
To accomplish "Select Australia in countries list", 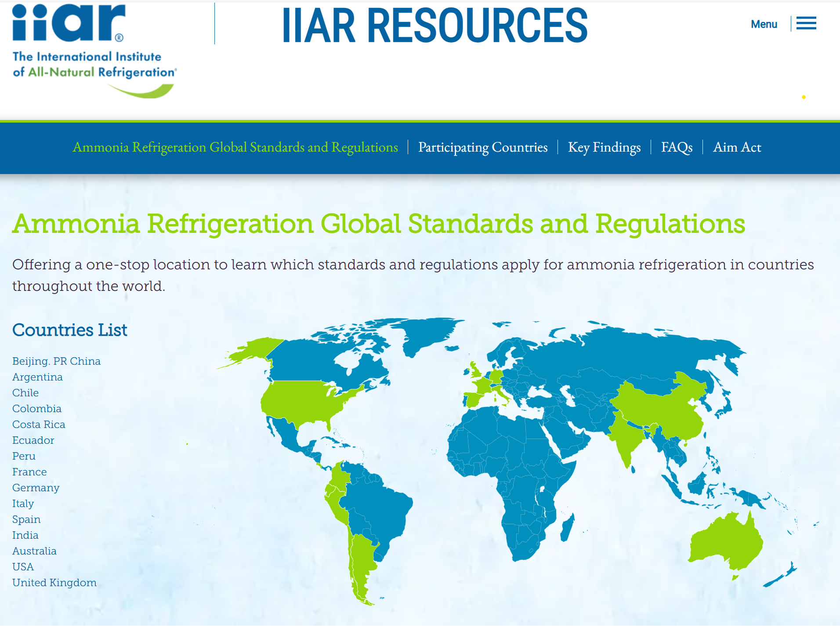I will click(x=34, y=551).
